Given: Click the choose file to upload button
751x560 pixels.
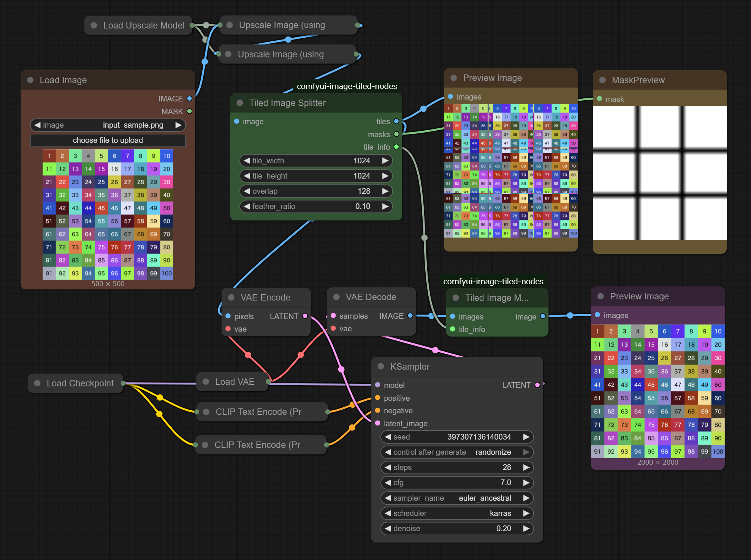Looking at the screenshot, I should click(x=108, y=140).
